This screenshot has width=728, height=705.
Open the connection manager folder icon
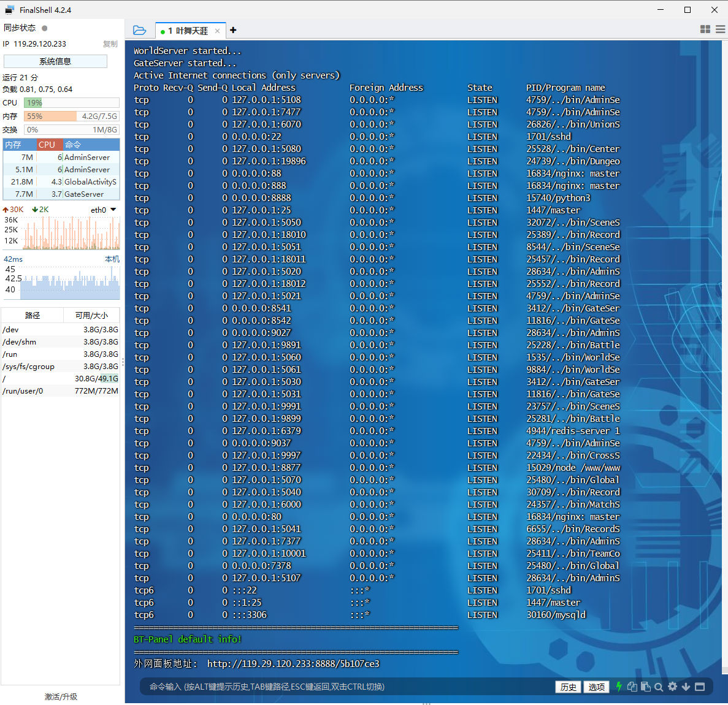(139, 30)
